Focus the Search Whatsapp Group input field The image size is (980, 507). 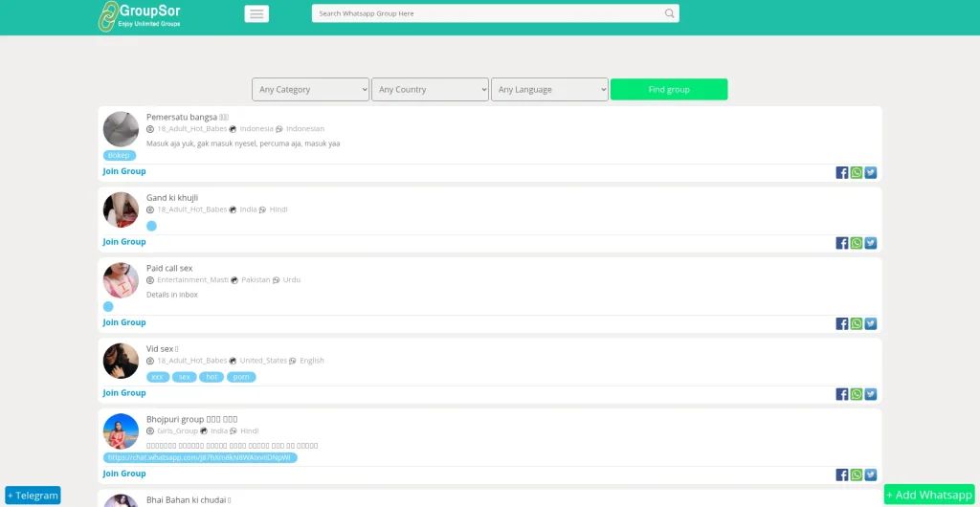[488, 13]
